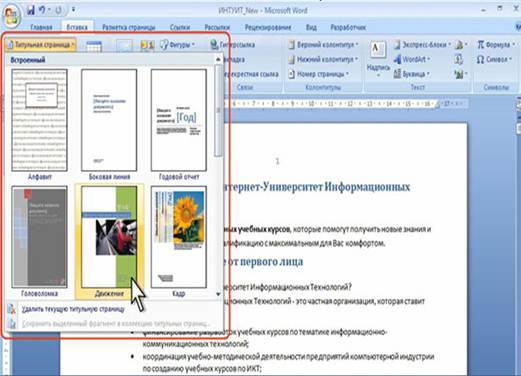Open the Нижний колонтитул footer menu
The width and height of the screenshot is (521, 376).
pyautogui.click(x=323, y=59)
